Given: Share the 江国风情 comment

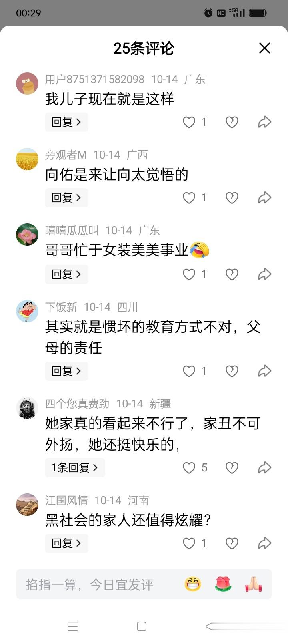Looking at the screenshot, I should click(264, 543).
